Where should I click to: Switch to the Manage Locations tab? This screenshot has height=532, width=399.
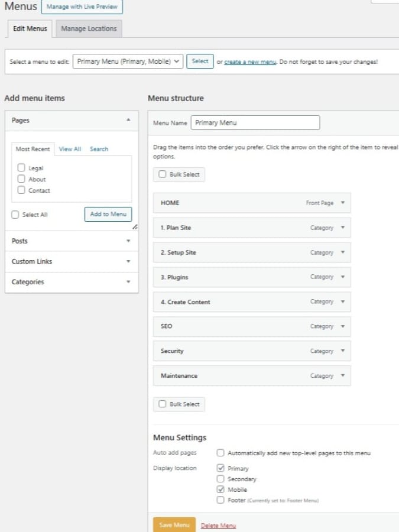88,28
